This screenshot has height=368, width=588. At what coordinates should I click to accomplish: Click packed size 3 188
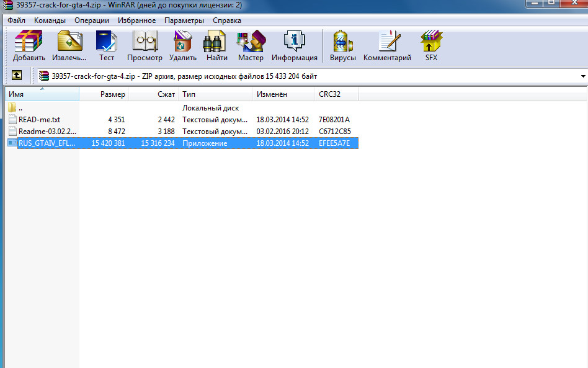tap(166, 132)
